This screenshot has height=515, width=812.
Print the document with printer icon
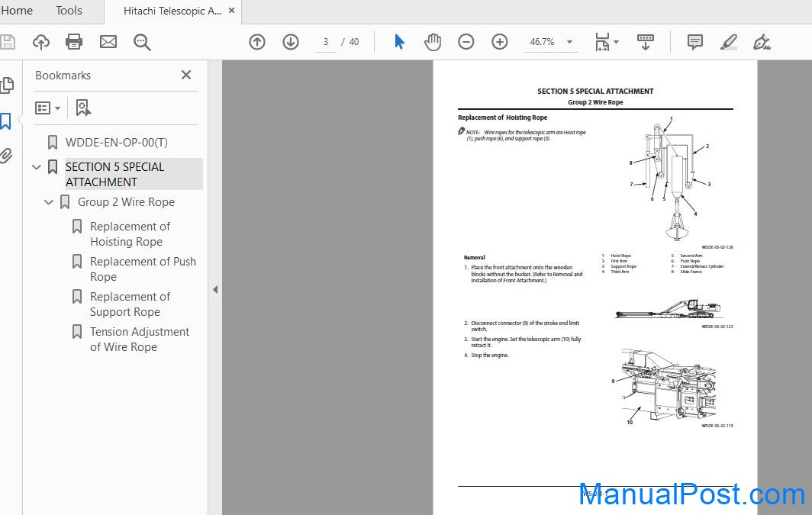(x=74, y=42)
